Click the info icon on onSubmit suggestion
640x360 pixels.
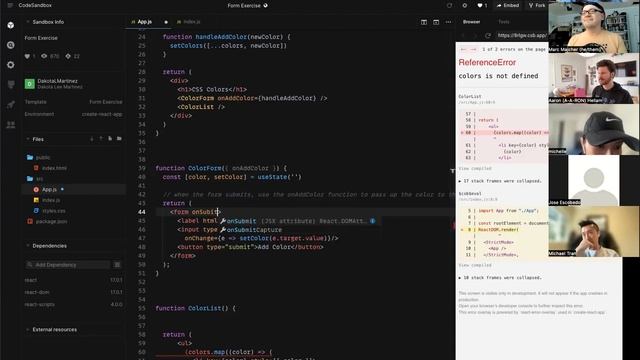point(372,221)
